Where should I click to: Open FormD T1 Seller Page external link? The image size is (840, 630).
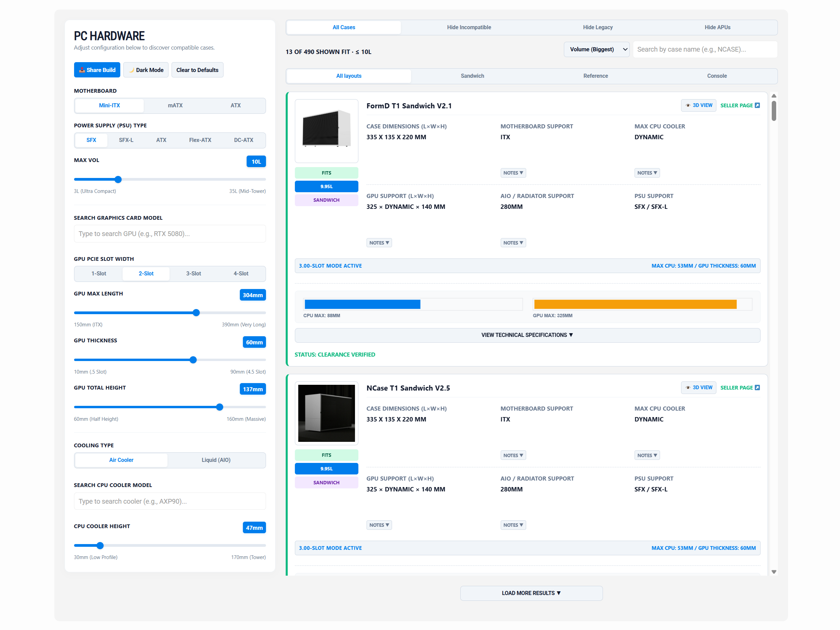(x=740, y=105)
